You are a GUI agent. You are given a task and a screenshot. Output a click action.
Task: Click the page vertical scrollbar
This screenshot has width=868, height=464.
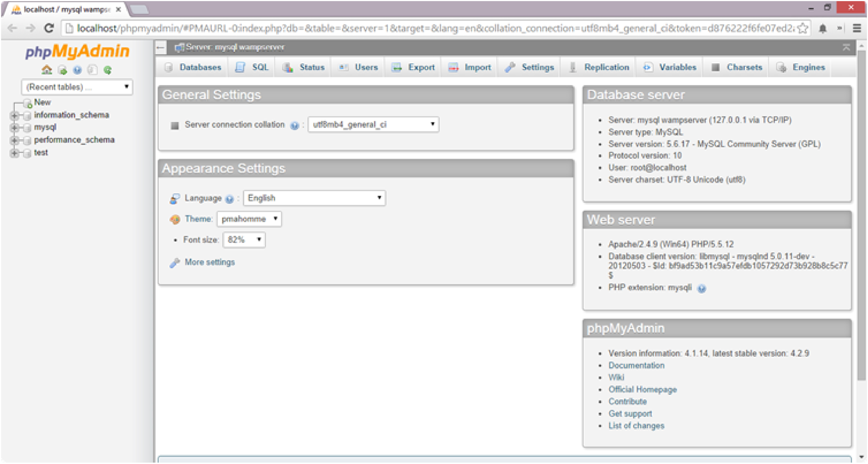click(861, 216)
